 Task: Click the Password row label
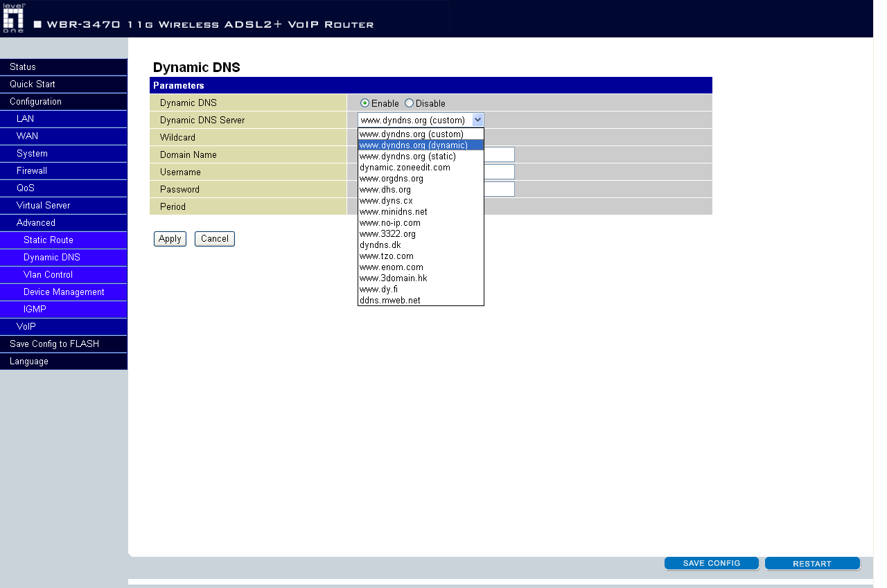[179, 190]
